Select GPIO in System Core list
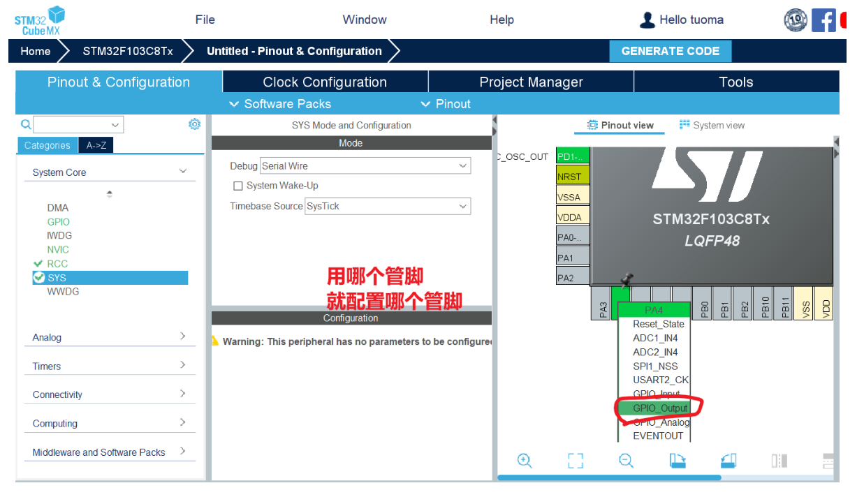The image size is (864, 504). click(x=59, y=221)
